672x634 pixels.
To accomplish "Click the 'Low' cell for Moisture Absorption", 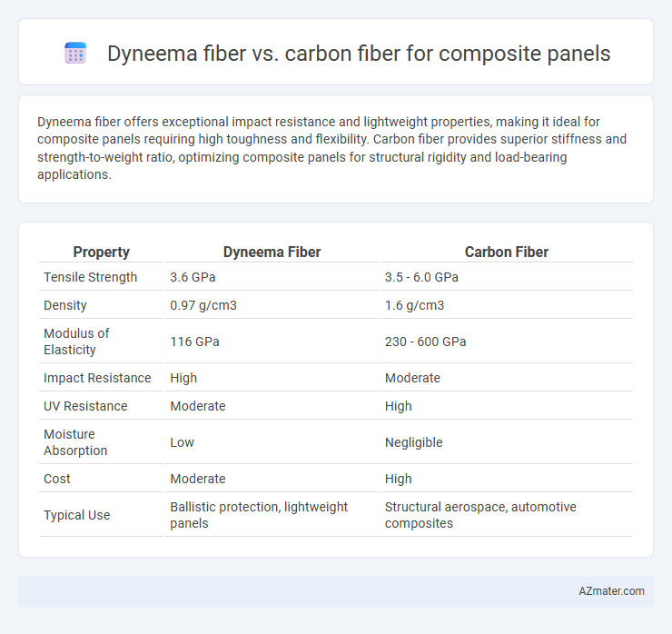I will point(183,442).
